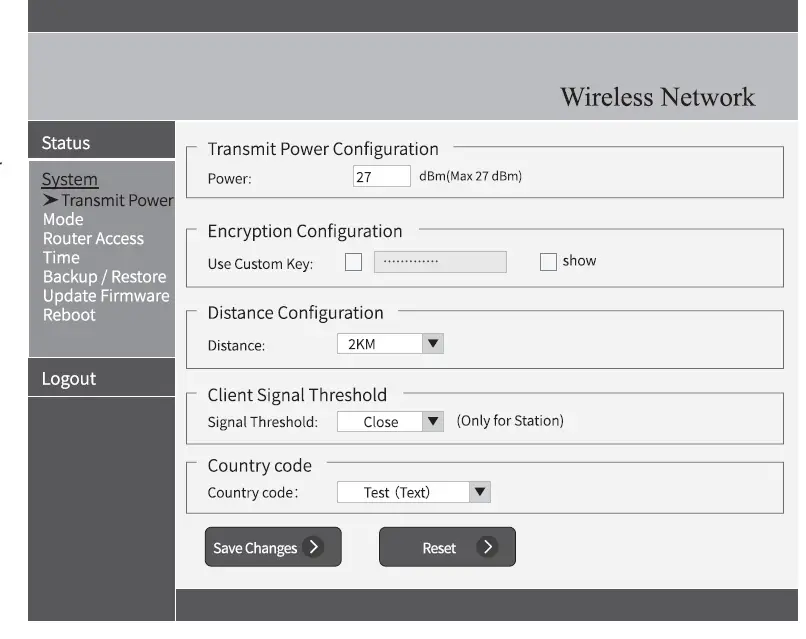Viewport: 806px width, 639px height.
Task: Go to Router Access settings
Action: tap(93, 239)
